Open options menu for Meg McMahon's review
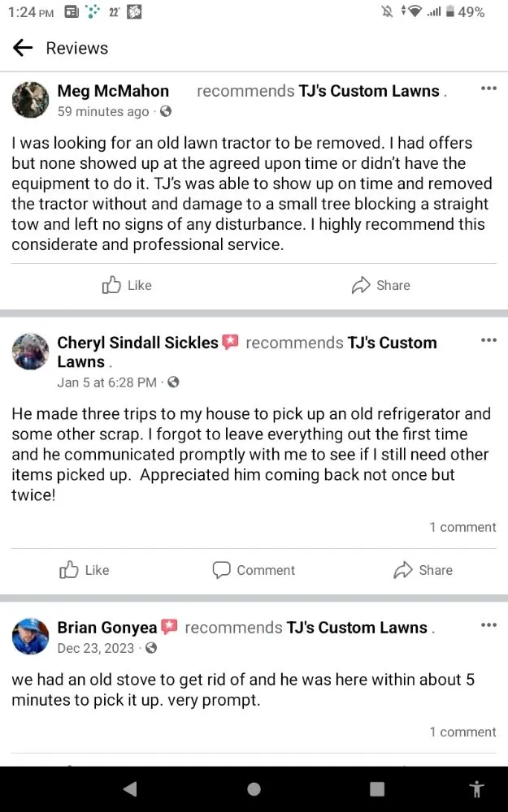The width and height of the screenshot is (508, 812). [488, 89]
